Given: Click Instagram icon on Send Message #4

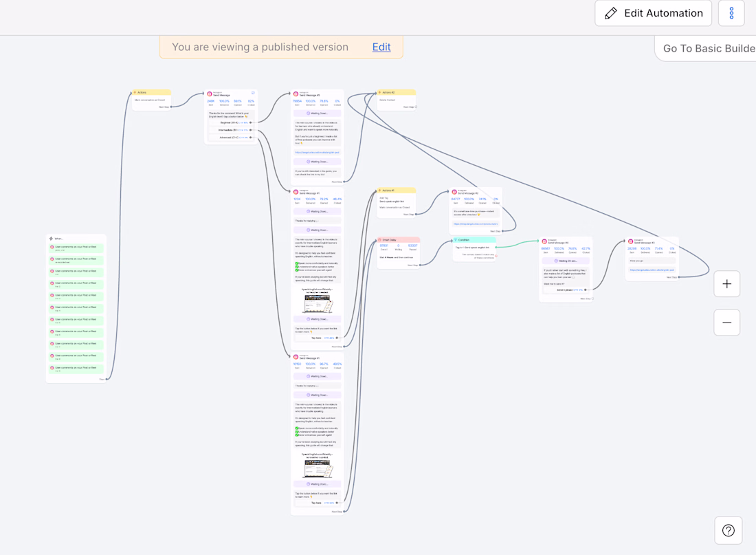Looking at the screenshot, I should click(544, 241).
